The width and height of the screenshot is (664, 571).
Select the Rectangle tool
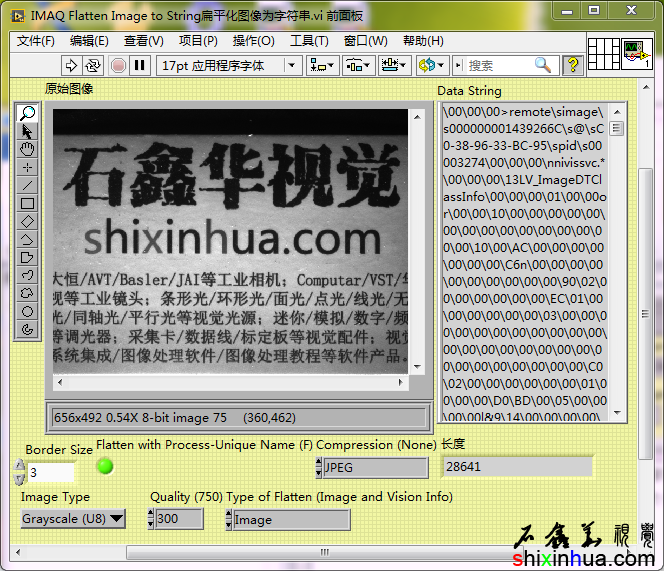(x=28, y=204)
